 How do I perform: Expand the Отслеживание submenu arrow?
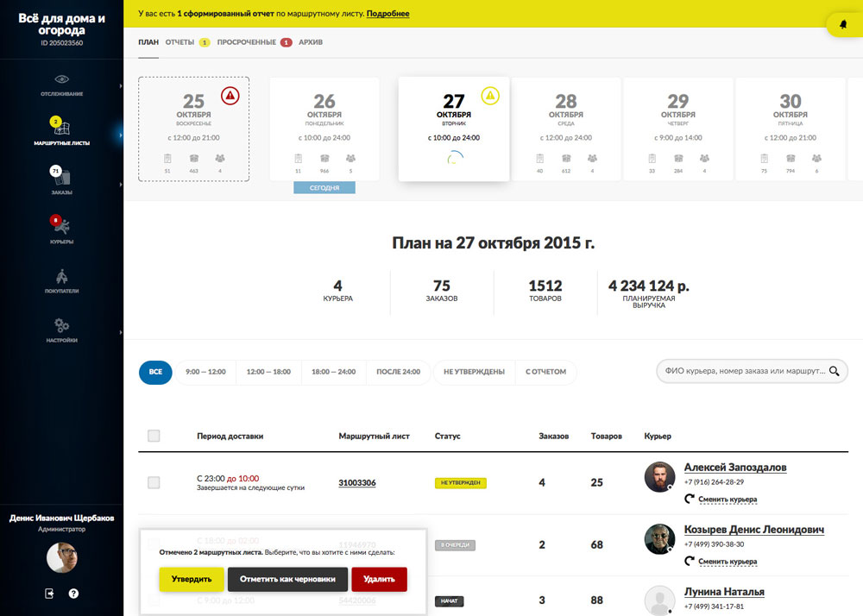click(x=121, y=85)
